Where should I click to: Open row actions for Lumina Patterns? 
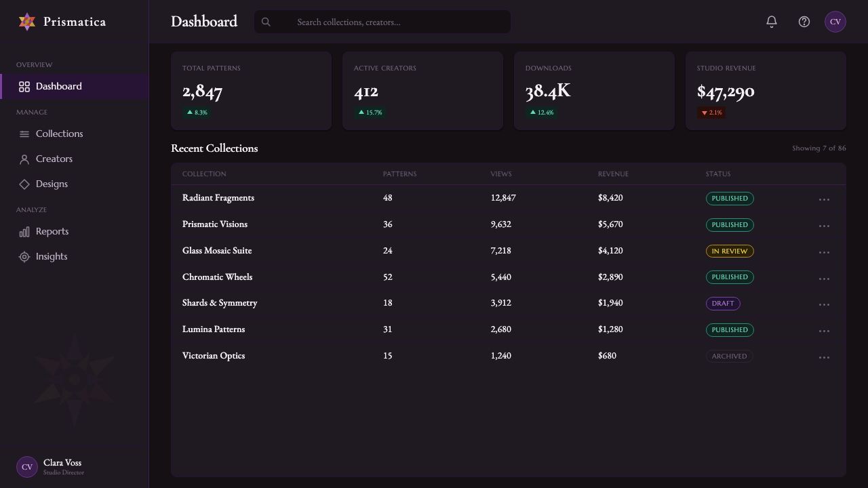824,331
